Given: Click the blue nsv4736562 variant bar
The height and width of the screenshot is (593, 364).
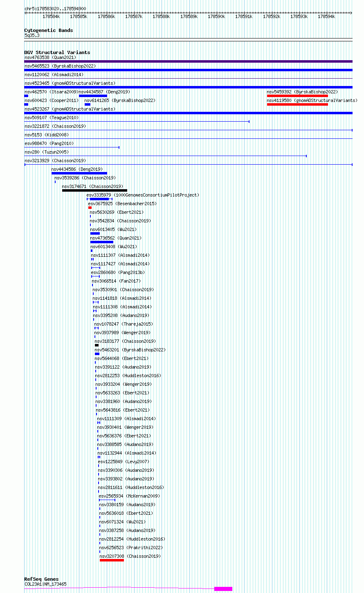Looking at the screenshot, I should pos(102,242).
